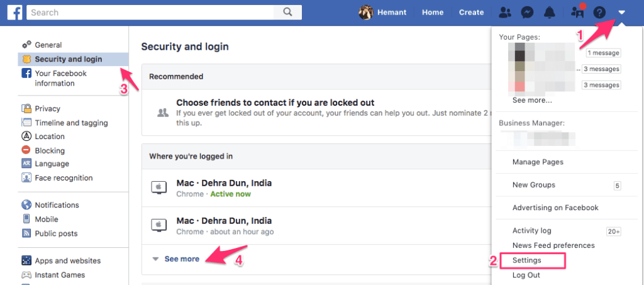Viewport: 644px width, 285px height.
Task: Click the Facebook logo icon
Action: 15,13
